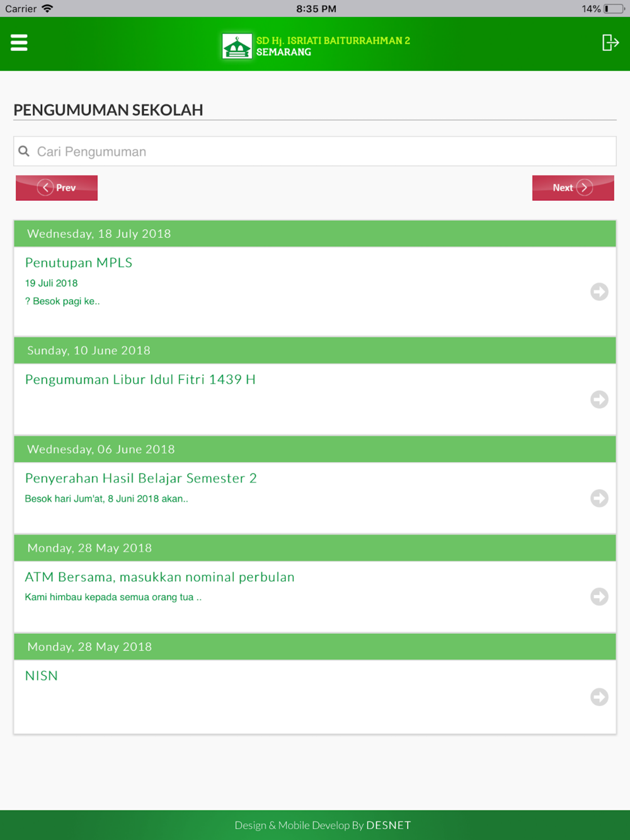This screenshot has width=630, height=840.
Task: Click the school mosque logo
Action: tap(237, 47)
